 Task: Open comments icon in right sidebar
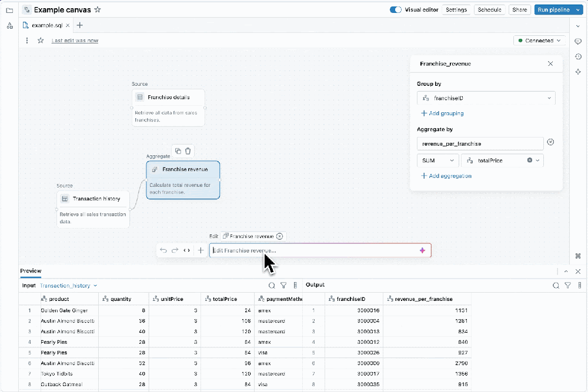[578, 41]
